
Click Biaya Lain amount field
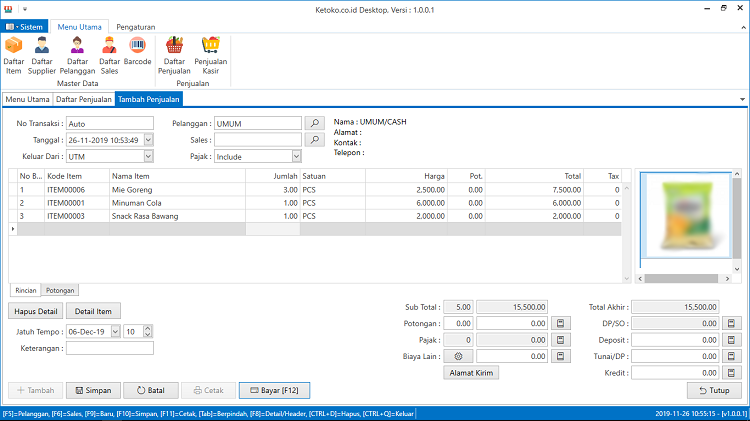coord(512,356)
